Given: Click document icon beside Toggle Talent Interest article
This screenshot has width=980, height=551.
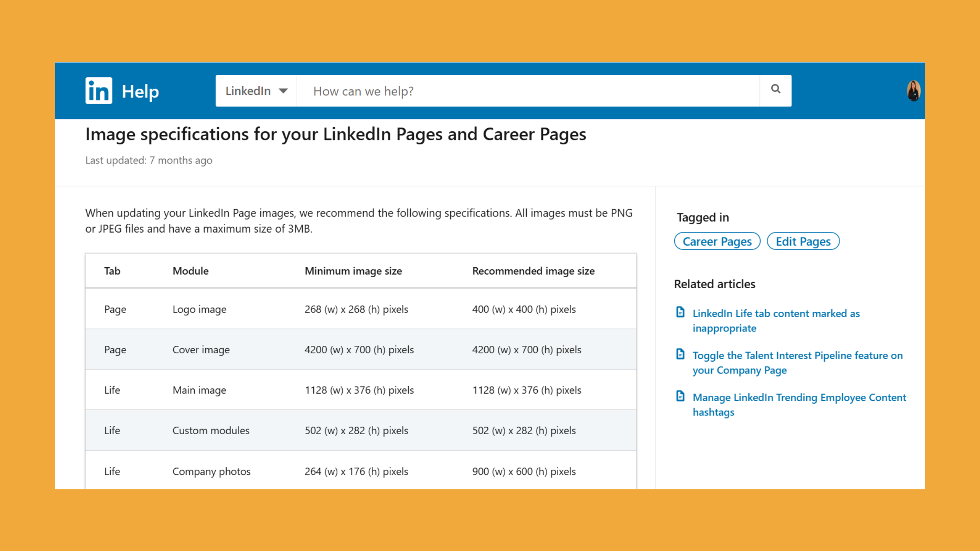Looking at the screenshot, I should (x=680, y=354).
